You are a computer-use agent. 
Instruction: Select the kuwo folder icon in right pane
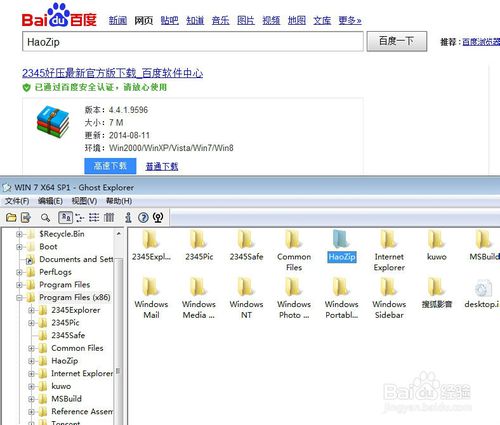point(436,239)
